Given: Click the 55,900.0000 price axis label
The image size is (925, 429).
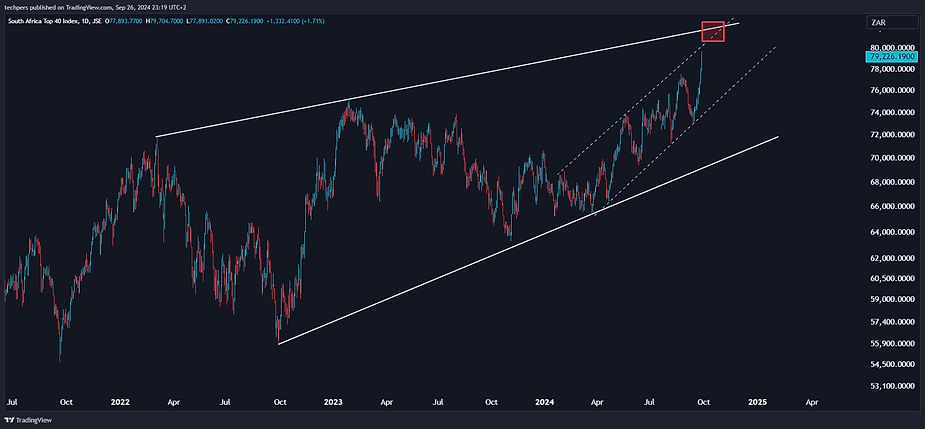Looking at the screenshot, I should pos(895,343).
